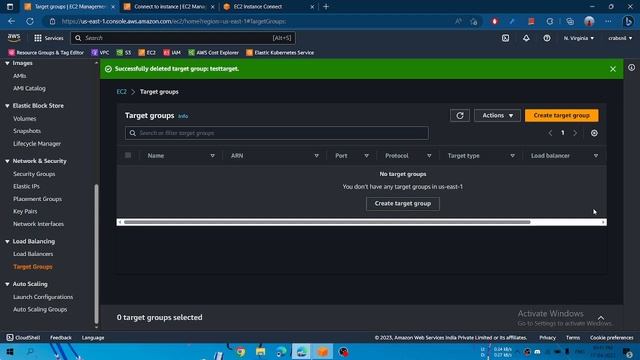Open Auto Scaling Groups in sidebar
Image resolution: width=640 pixels, height=360 pixels.
(x=40, y=309)
